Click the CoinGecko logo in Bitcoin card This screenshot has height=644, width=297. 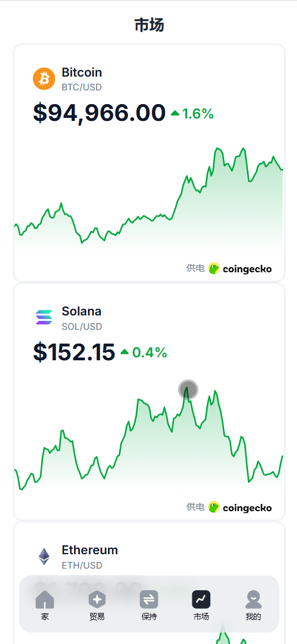click(x=240, y=269)
